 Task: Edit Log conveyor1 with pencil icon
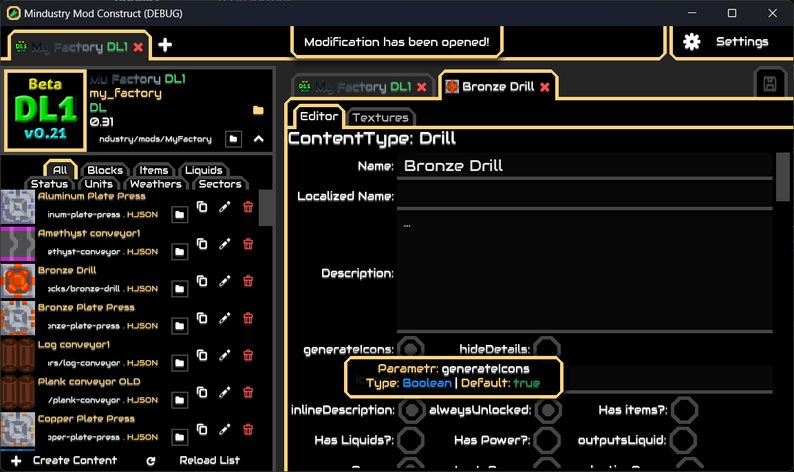(225, 355)
